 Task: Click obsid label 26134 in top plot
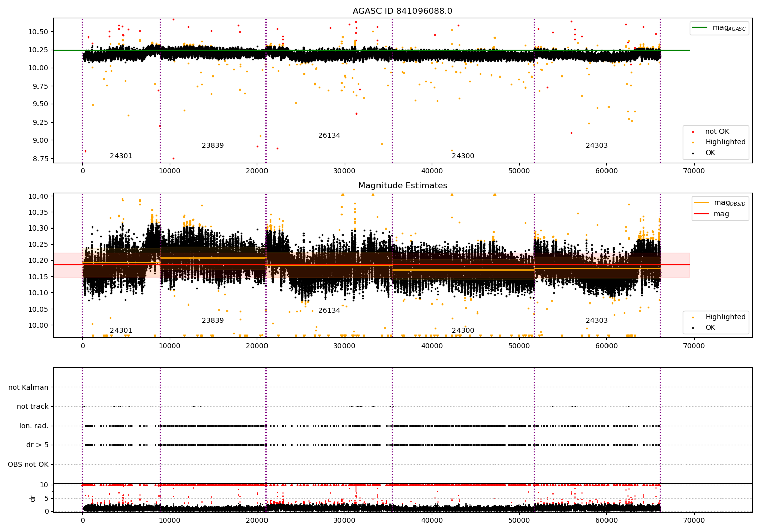pos(329,136)
